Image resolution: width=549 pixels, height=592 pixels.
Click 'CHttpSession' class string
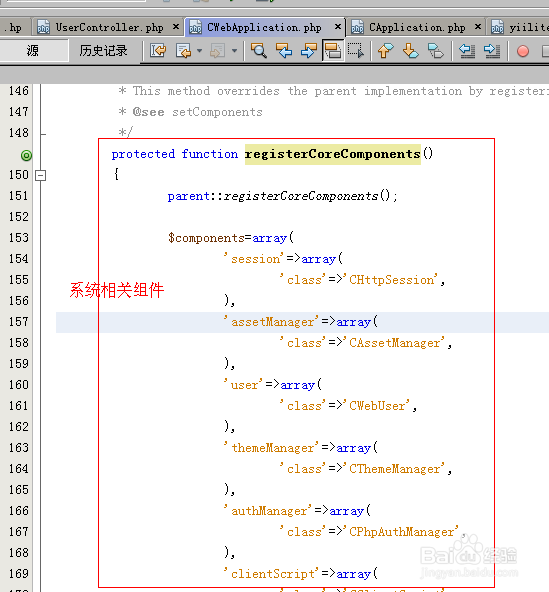coord(390,280)
